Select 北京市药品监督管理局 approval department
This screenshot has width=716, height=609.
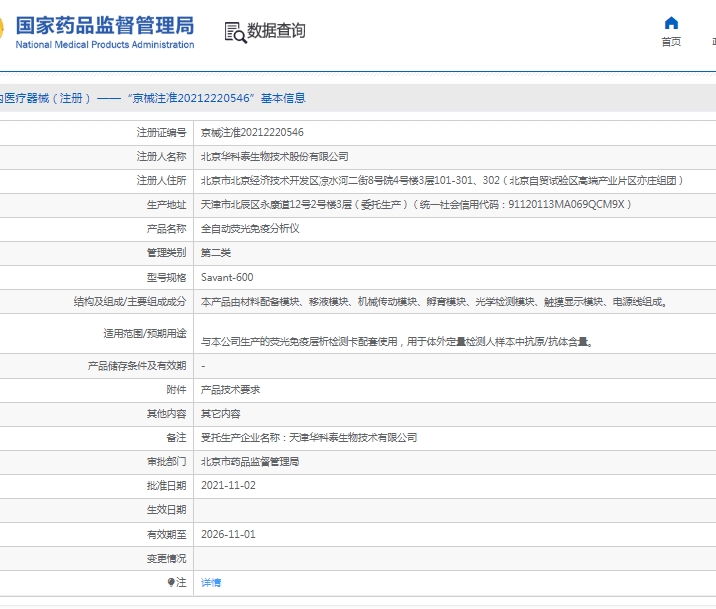pos(250,462)
